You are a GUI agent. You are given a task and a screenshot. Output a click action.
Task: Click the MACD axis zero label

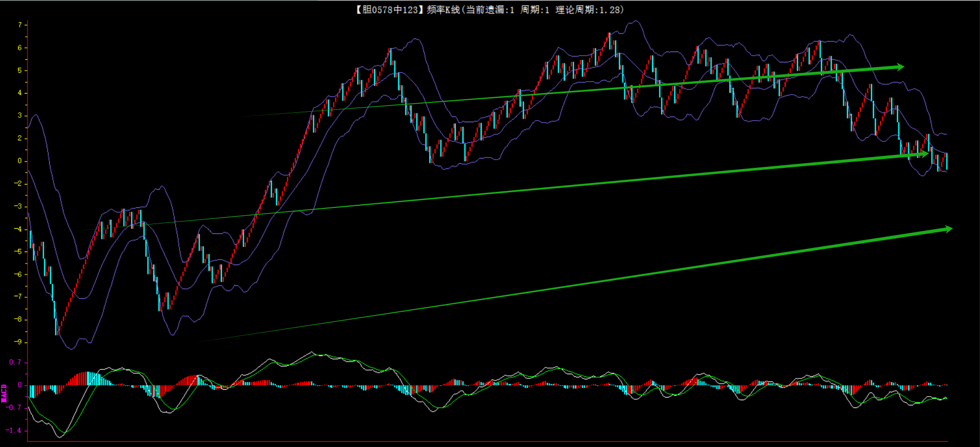tap(20, 385)
